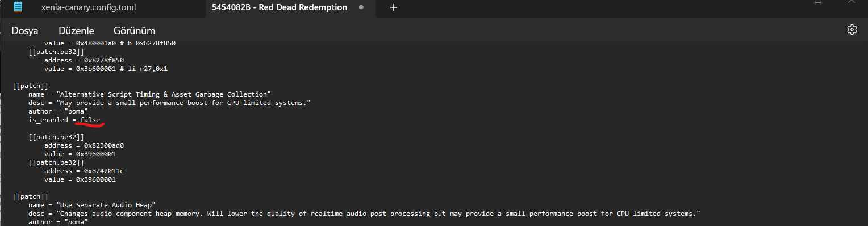The width and height of the screenshot is (868, 226).
Task: Place cursor on address 0x8242011c line
Action: [x=84, y=171]
